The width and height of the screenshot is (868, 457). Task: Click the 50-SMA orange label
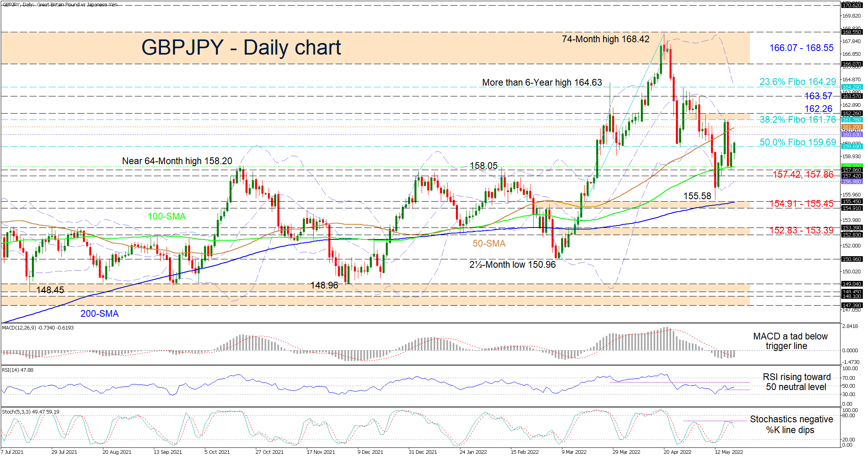(489, 243)
